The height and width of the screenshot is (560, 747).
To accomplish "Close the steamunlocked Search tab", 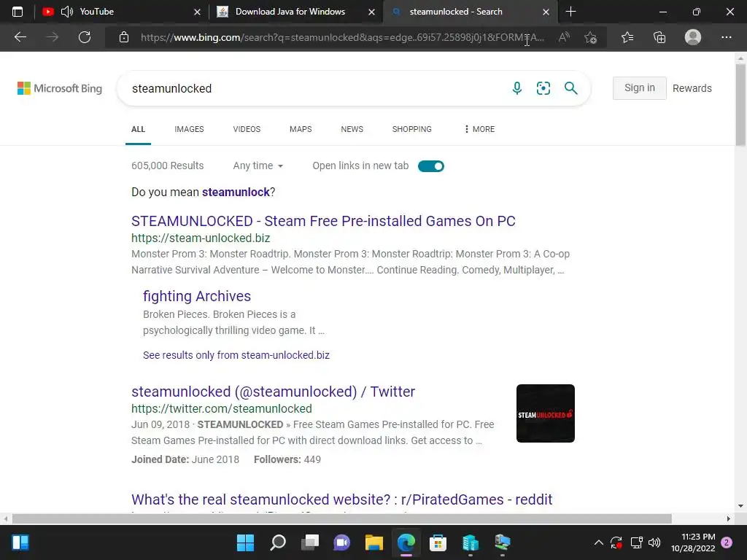I will tap(546, 12).
